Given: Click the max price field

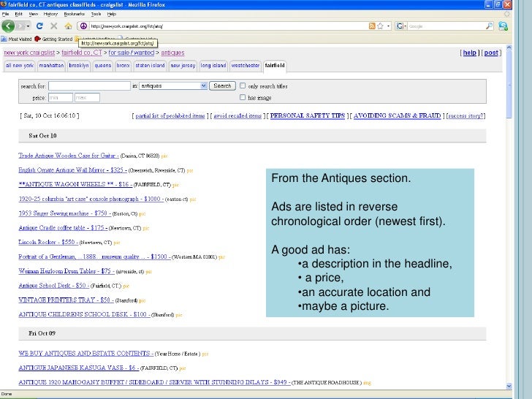Looking at the screenshot, I should [x=87, y=98].
